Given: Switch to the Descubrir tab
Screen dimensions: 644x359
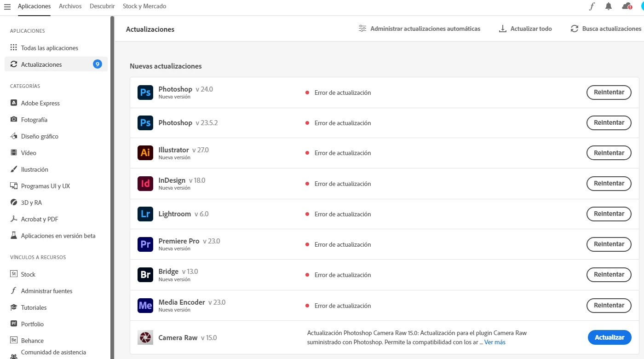Looking at the screenshot, I should coord(102,6).
